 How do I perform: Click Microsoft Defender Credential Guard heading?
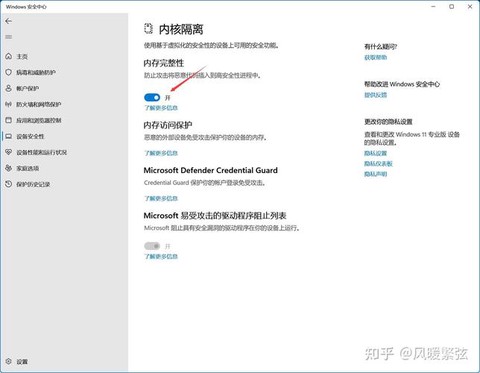click(x=211, y=170)
